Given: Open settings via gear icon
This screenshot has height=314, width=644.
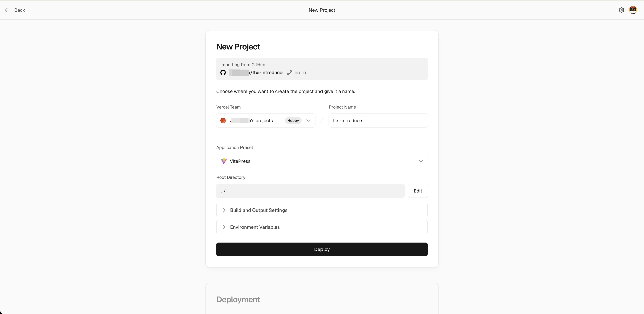Looking at the screenshot, I should 621,10.
